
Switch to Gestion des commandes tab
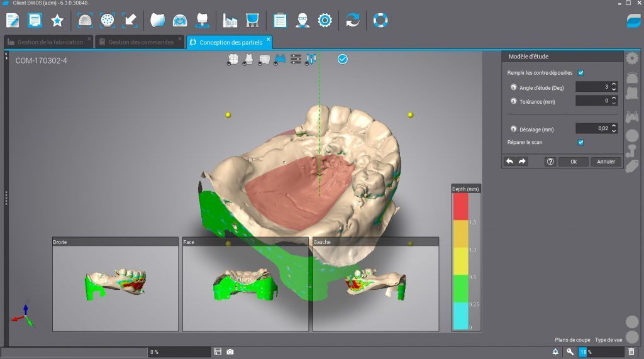(x=140, y=42)
